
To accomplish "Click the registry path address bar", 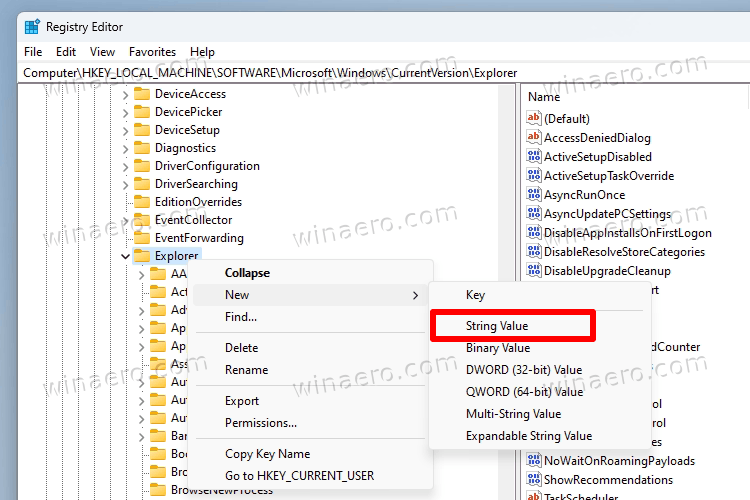I will click(x=385, y=73).
